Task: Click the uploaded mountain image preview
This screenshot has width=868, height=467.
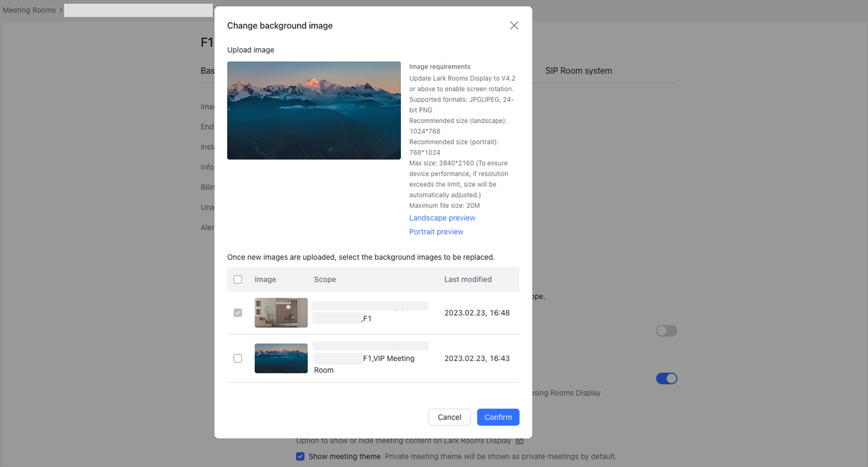Action: [313, 111]
